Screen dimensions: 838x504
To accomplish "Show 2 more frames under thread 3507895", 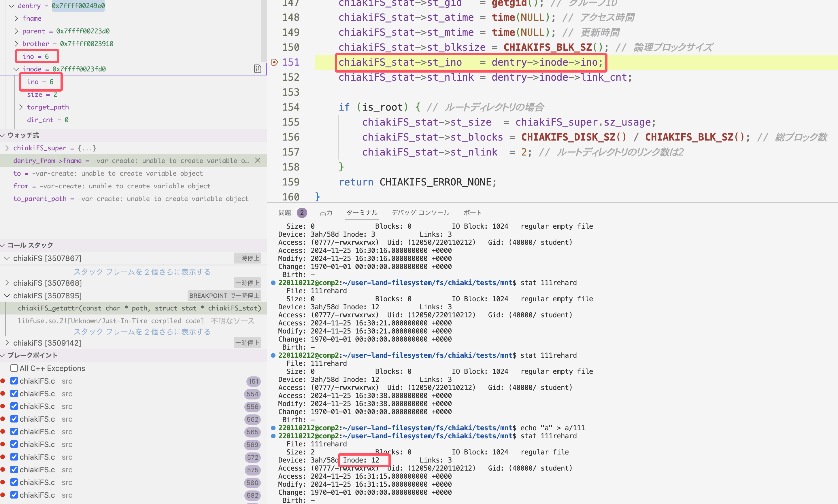I will (x=142, y=331).
